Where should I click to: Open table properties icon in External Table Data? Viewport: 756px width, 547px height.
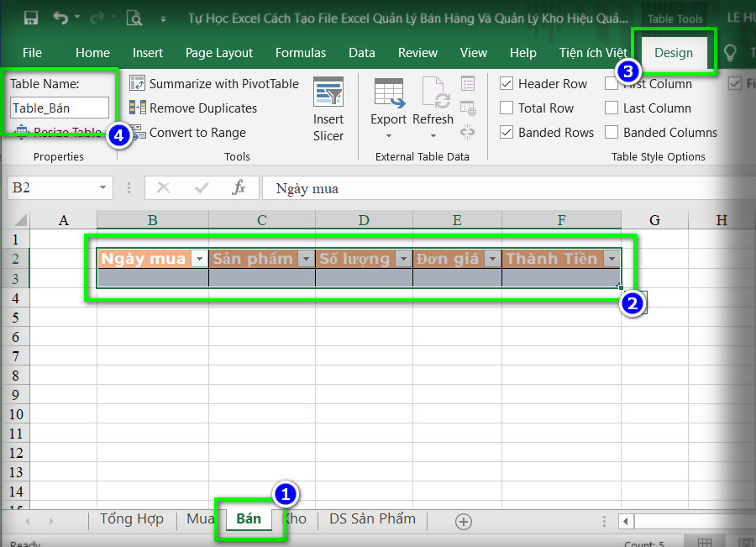tap(468, 83)
